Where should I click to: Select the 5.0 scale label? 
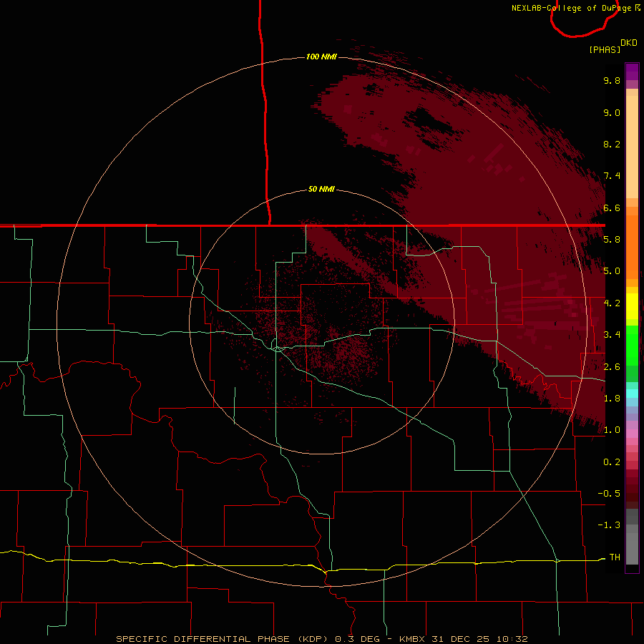612,271
